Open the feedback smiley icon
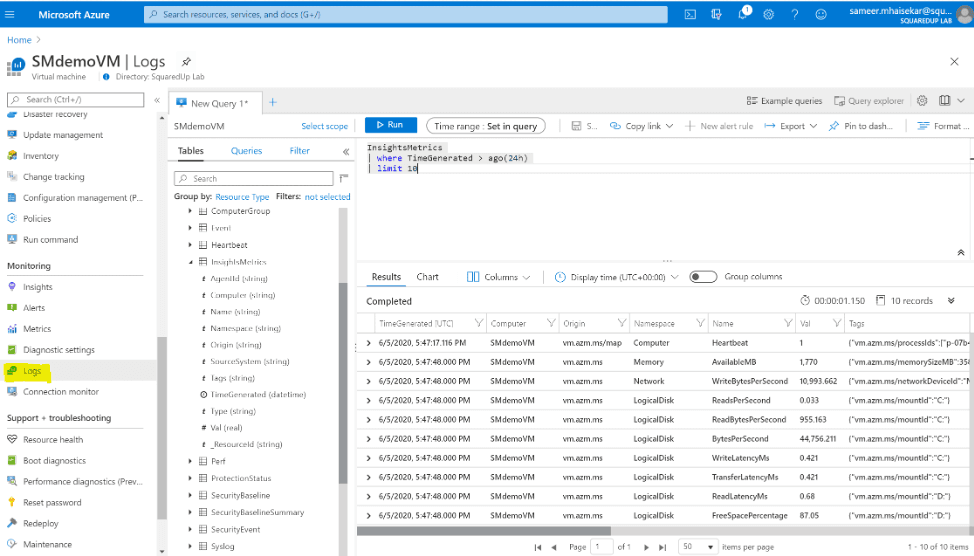This screenshot has height=556, width=974. [x=821, y=14]
